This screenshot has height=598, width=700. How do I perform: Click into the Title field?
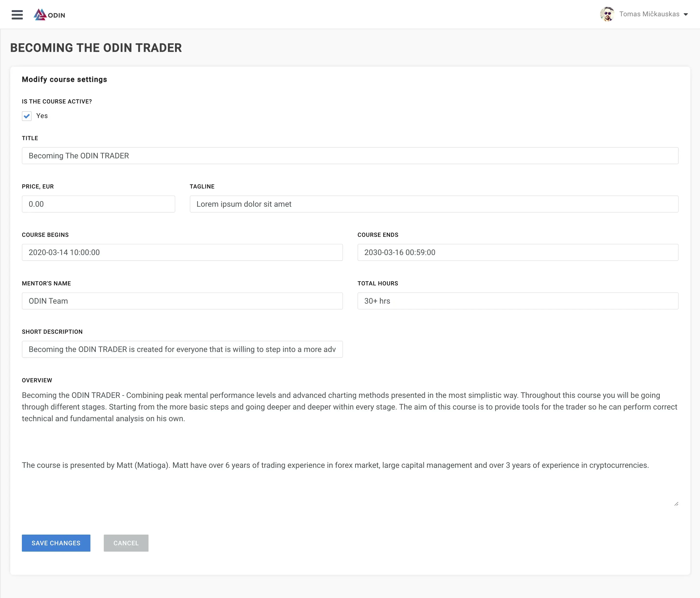[x=350, y=156]
